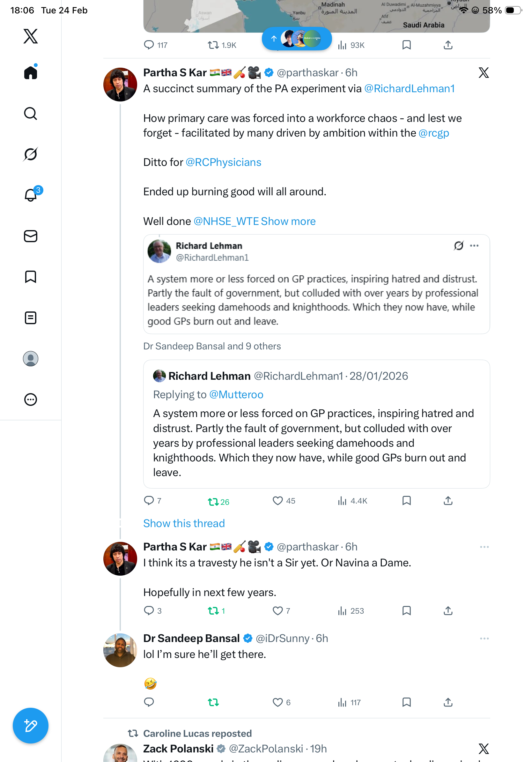Bookmark the 'travesty he isn't a Sir' tweet
This screenshot has height=762, width=532.
coord(406,611)
